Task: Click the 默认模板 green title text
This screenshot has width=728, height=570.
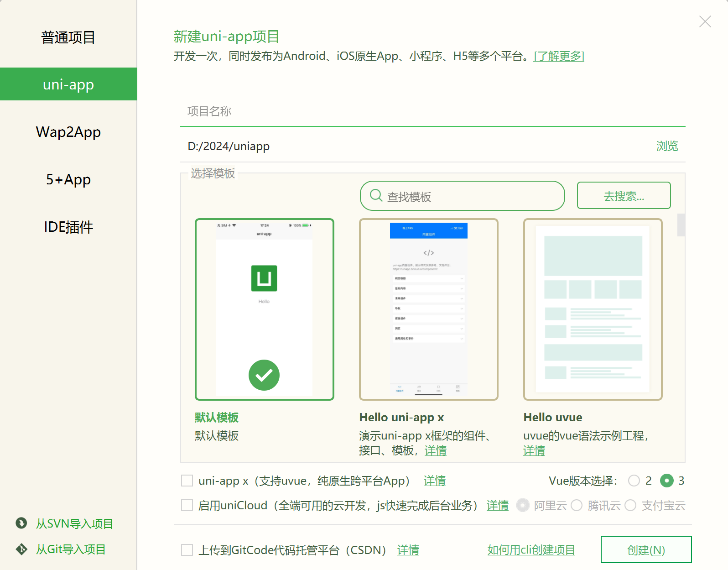Action: (x=217, y=418)
